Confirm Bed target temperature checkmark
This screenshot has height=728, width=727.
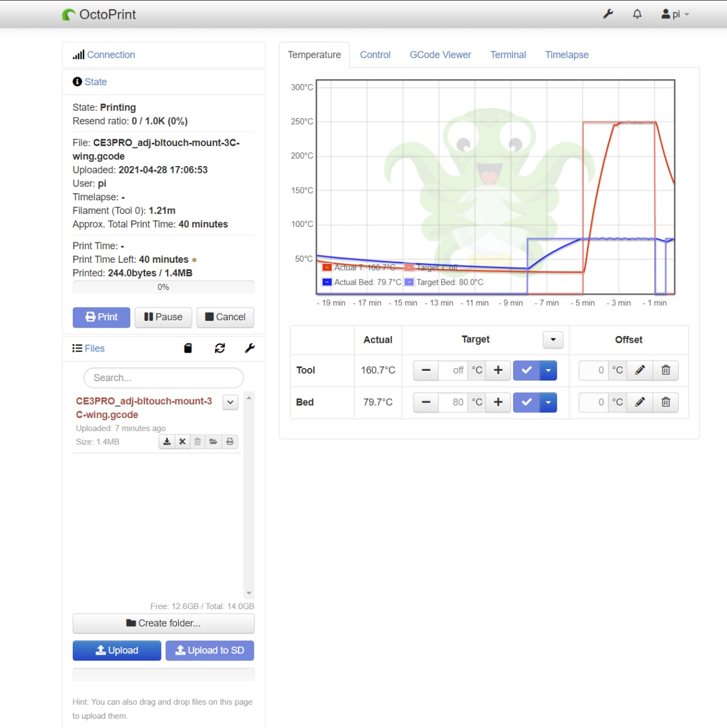point(526,402)
